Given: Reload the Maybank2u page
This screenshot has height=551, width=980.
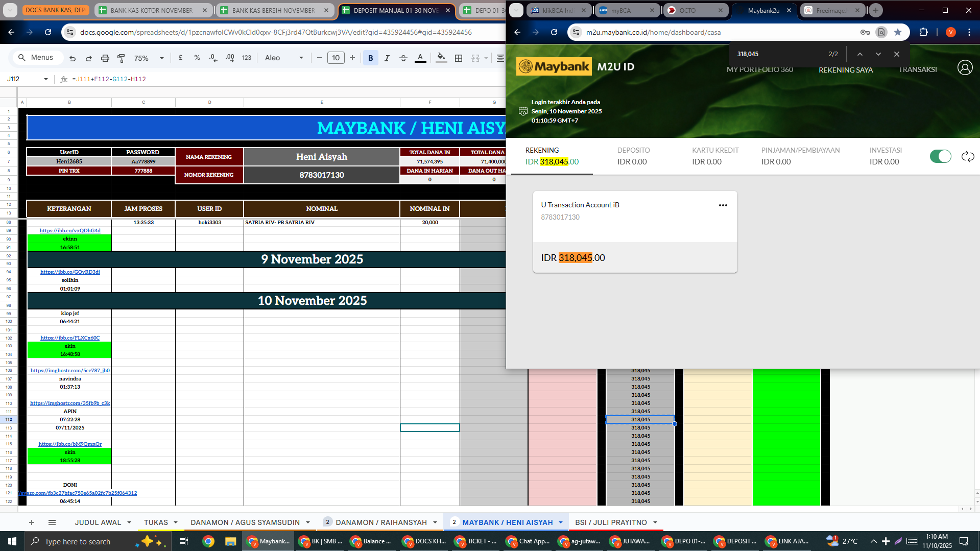Looking at the screenshot, I should click(554, 32).
